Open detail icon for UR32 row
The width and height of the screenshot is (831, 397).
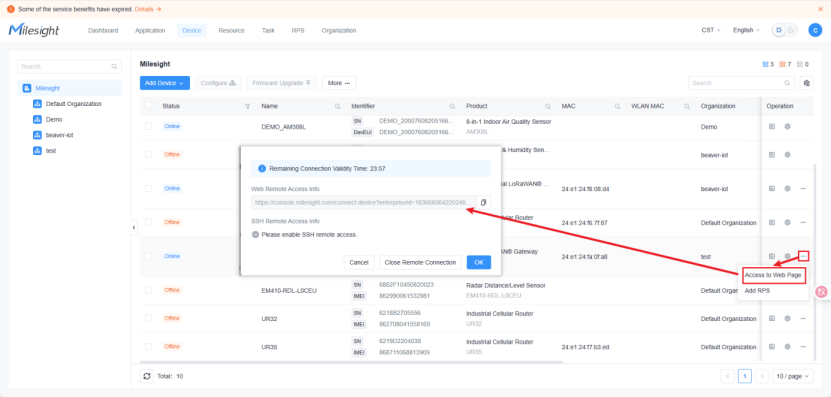(x=772, y=319)
